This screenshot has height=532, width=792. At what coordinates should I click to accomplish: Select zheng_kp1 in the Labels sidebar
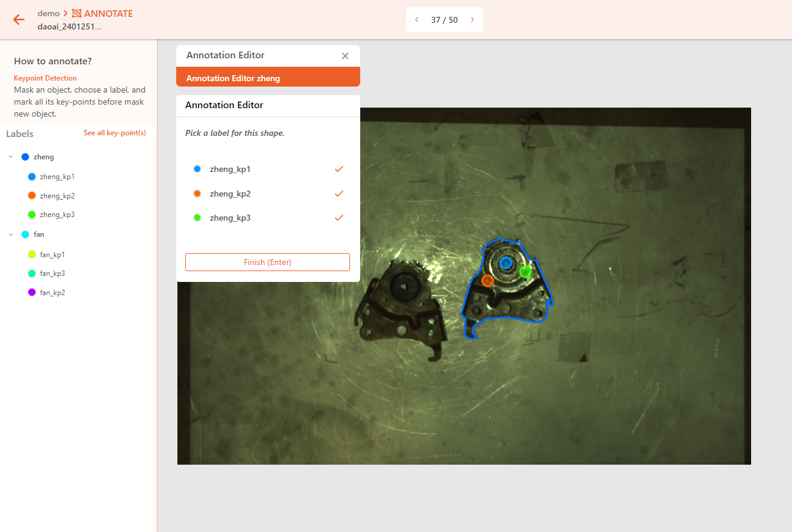tap(57, 177)
